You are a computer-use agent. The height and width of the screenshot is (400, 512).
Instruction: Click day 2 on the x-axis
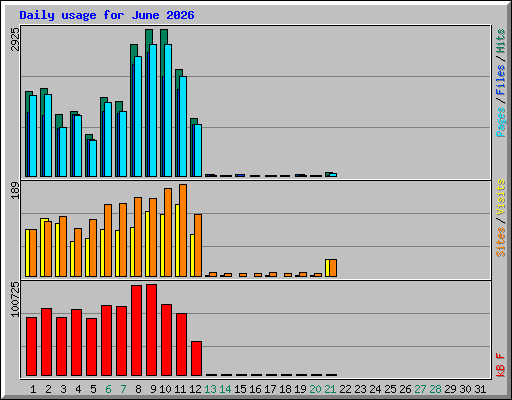click(x=48, y=389)
